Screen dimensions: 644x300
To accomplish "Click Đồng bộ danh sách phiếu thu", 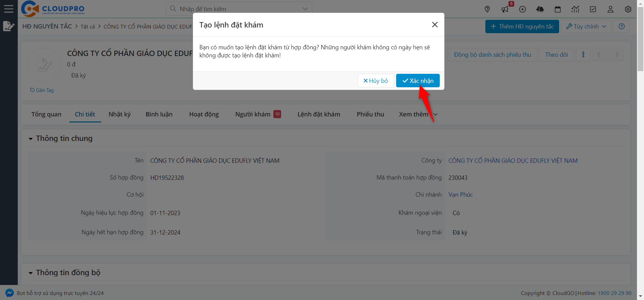I will pos(492,55).
